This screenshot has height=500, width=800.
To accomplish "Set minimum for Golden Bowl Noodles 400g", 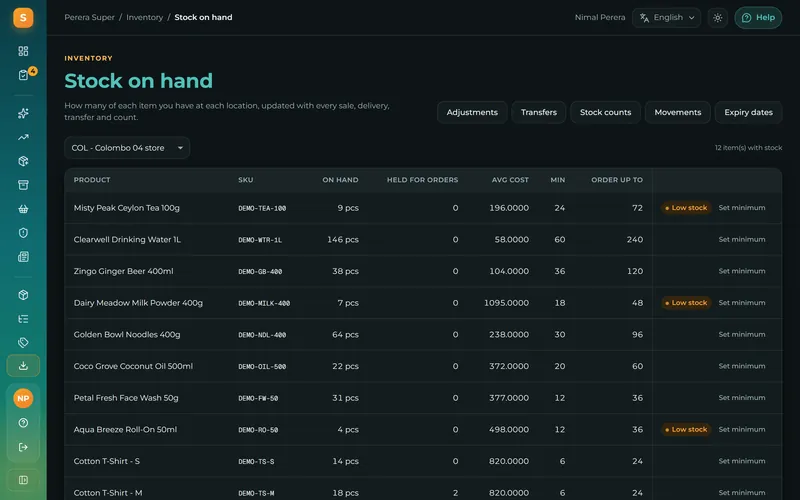I will pos(742,334).
